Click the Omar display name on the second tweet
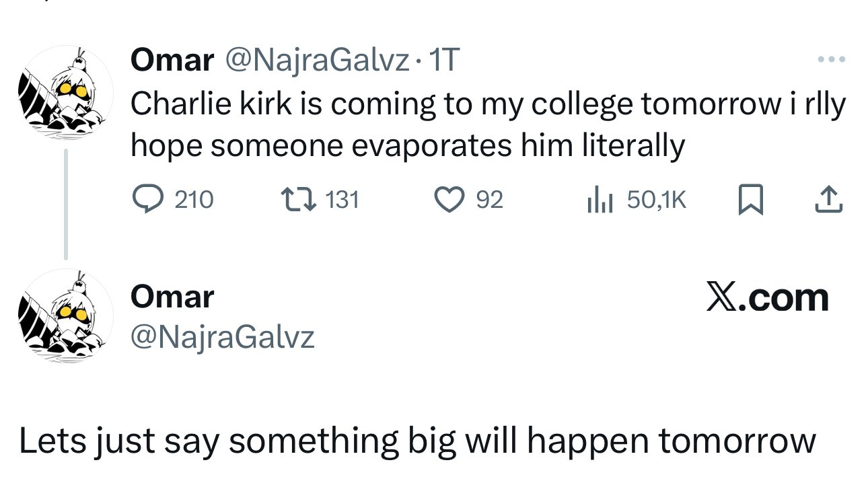 172,297
